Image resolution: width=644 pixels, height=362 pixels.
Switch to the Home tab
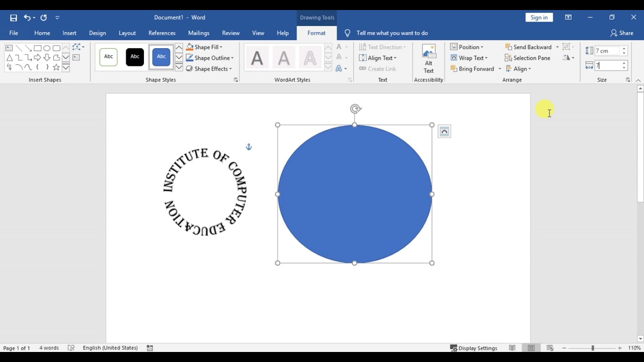click(42, 33)
